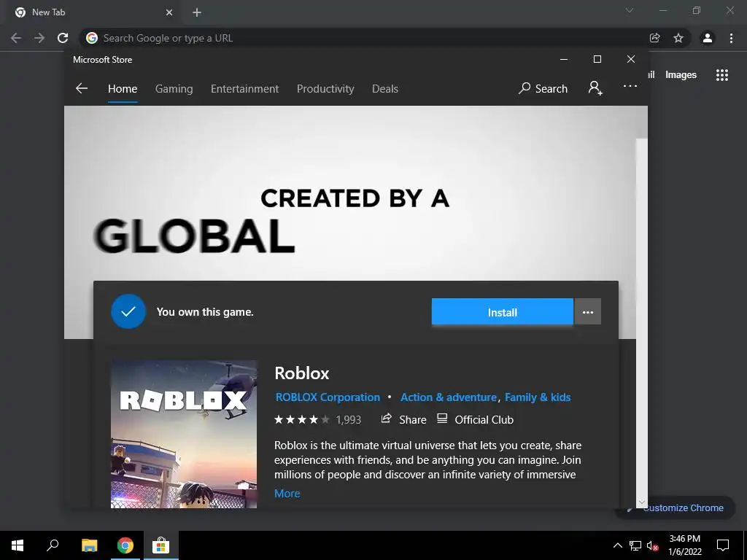Viewport: 747px width, 560px height.
Task: Open a new Chrome tab
Action: click(197, 12)
